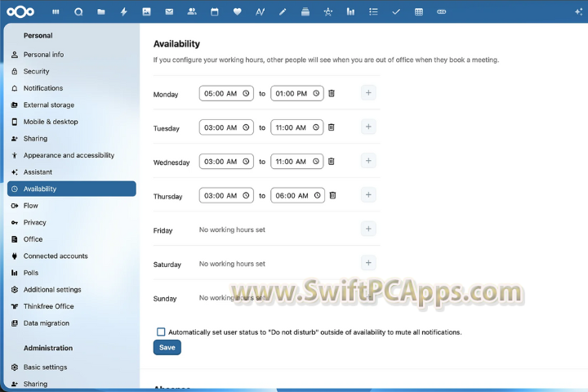588x392 pixels.
Task: Open Appearance and accessibility settings
Action: [x=72, y=155]
